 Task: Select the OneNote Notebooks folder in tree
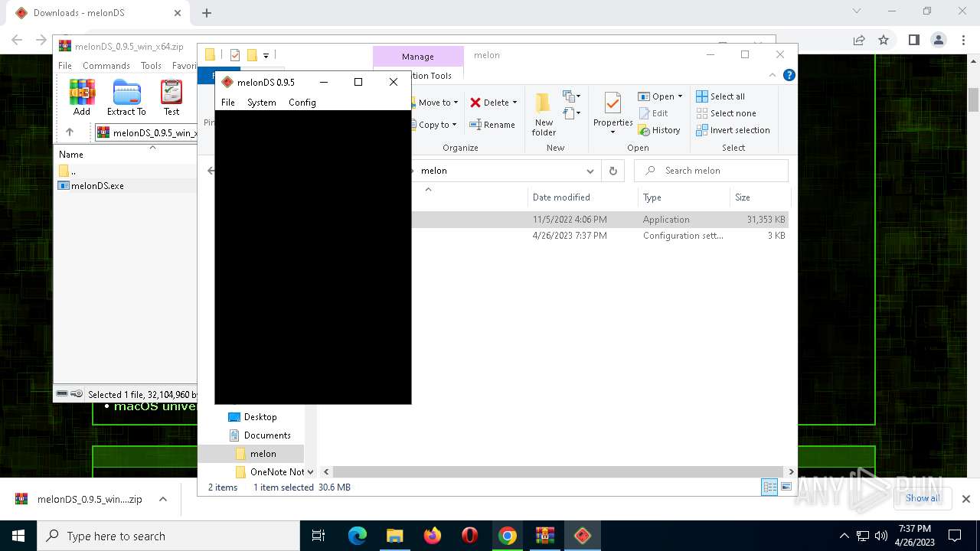tap(270, 472)
